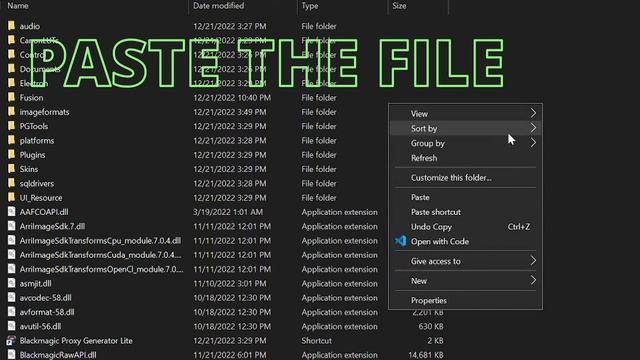Click the avformat-58.dll file icon
The image size is (640, 360).
(11, 311)
